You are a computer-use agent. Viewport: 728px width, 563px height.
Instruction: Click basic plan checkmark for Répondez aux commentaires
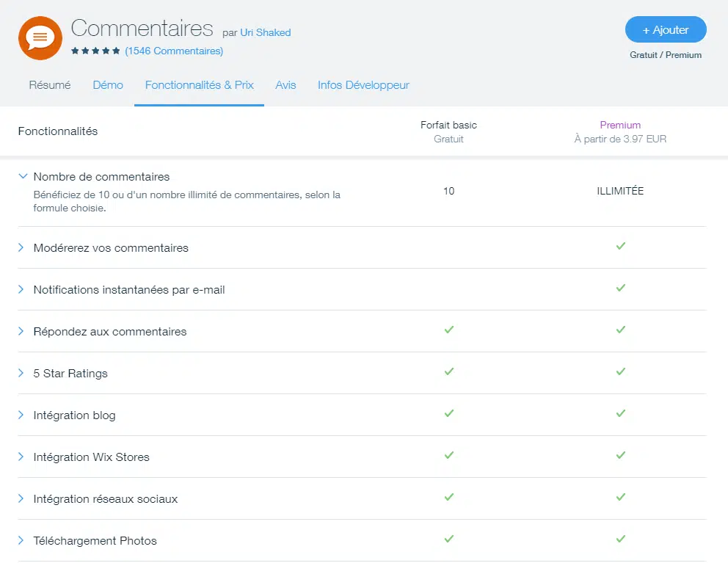click(449, 330)
